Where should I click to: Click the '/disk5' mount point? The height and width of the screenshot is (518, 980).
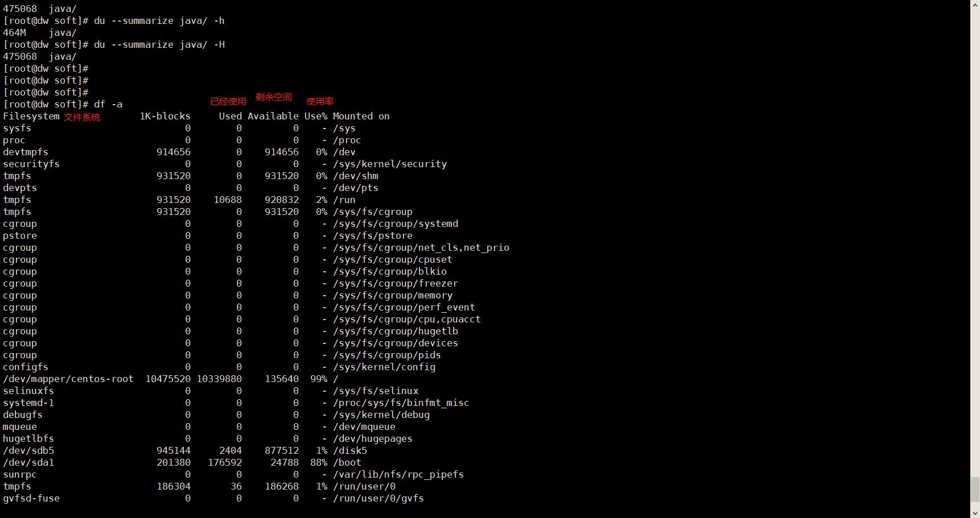350,450
